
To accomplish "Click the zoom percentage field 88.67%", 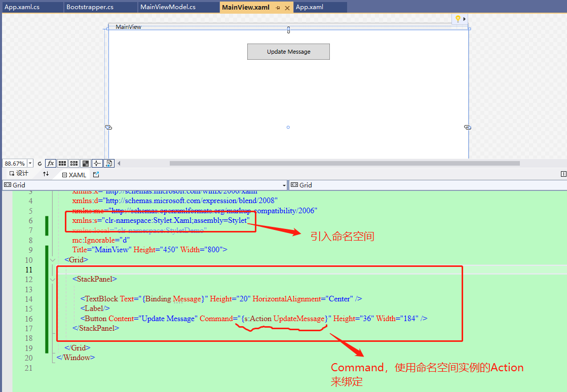I will pyautogui.click(x=15, y=164).
